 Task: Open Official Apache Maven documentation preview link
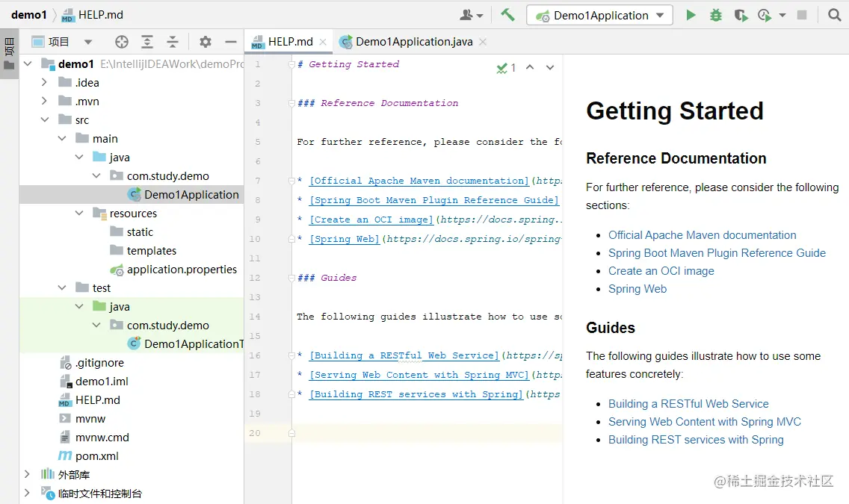pos(703,235)
